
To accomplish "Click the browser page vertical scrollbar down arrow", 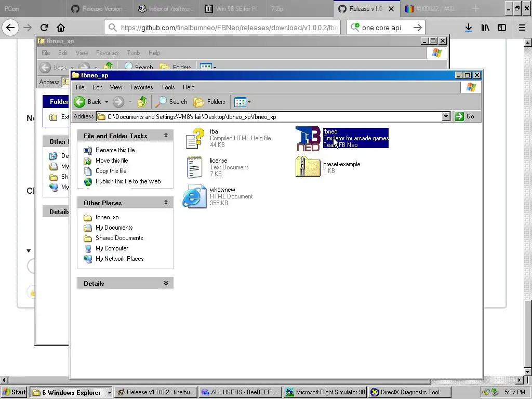I will click(x=528, y=372).
